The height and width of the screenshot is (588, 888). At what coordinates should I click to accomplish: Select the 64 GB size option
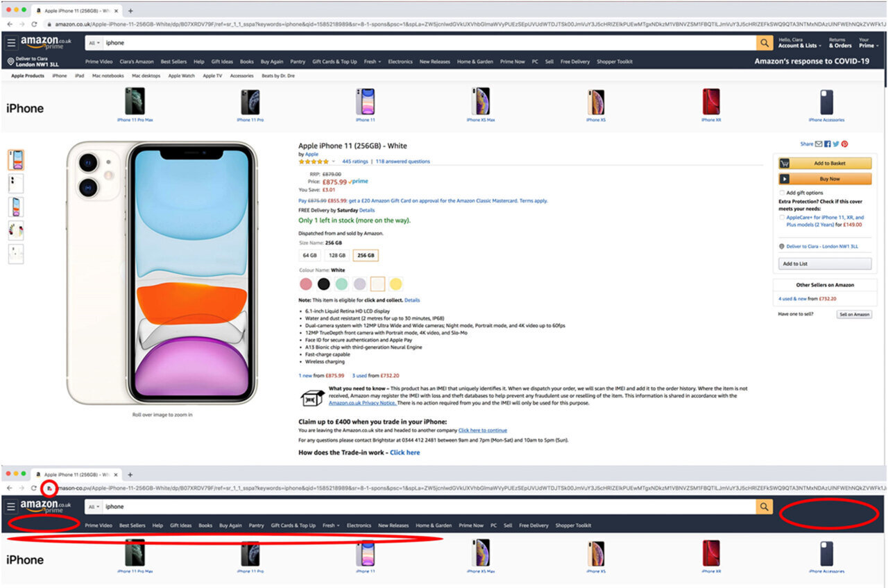pyautogui.click(x=309, y=255)
